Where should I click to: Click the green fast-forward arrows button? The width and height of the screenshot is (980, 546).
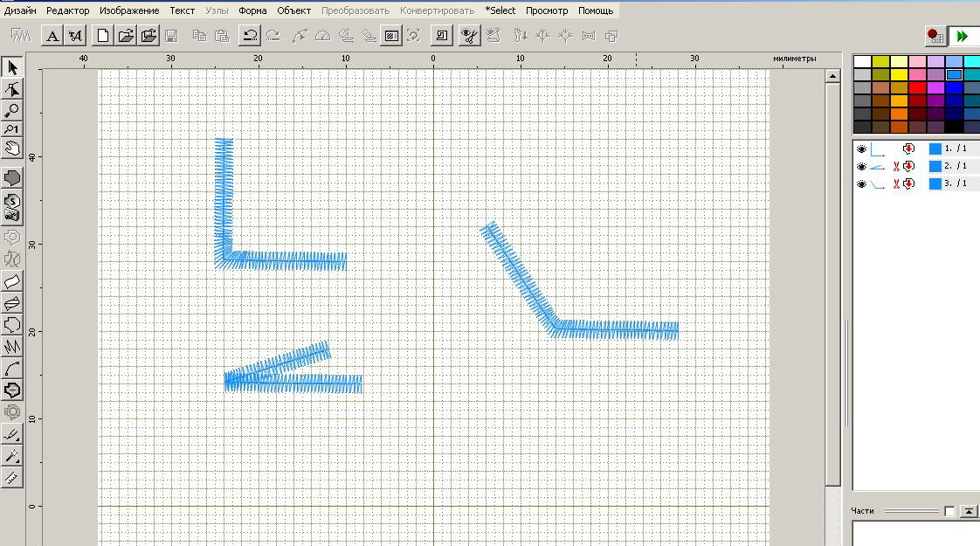click(962, 36)
